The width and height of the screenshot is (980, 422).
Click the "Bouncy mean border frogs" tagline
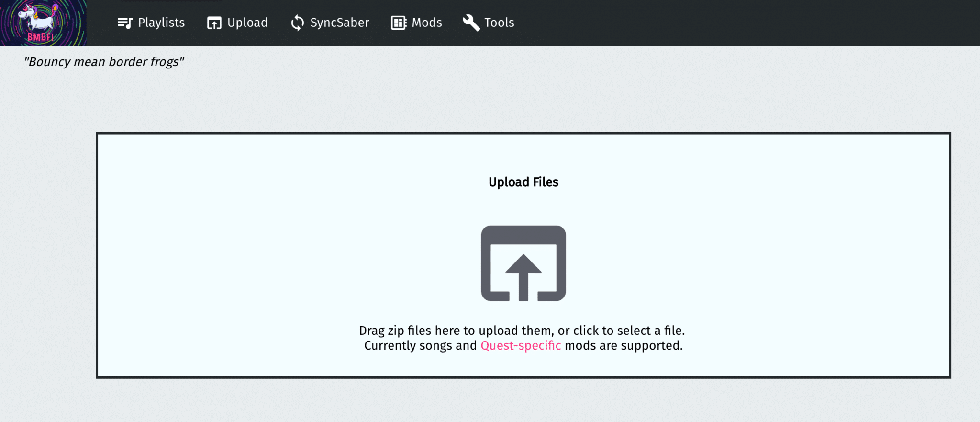104,62
